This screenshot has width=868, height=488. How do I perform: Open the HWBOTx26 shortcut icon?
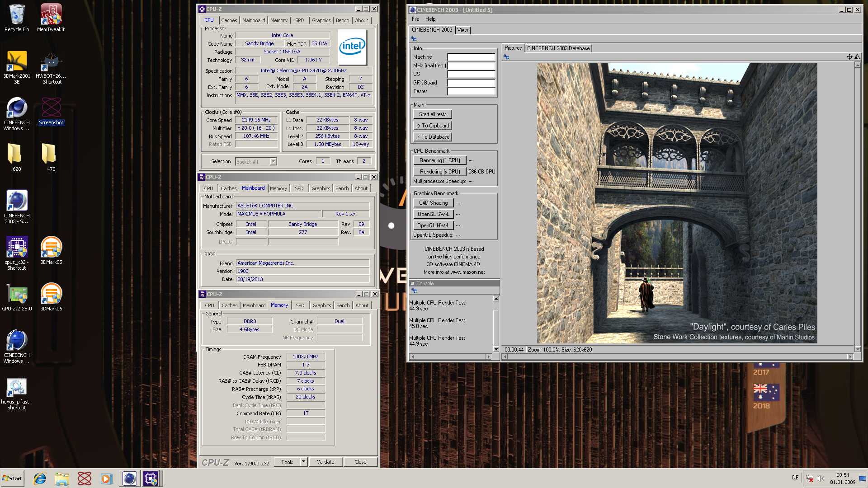pyautogui.click(x=51, y=67)
